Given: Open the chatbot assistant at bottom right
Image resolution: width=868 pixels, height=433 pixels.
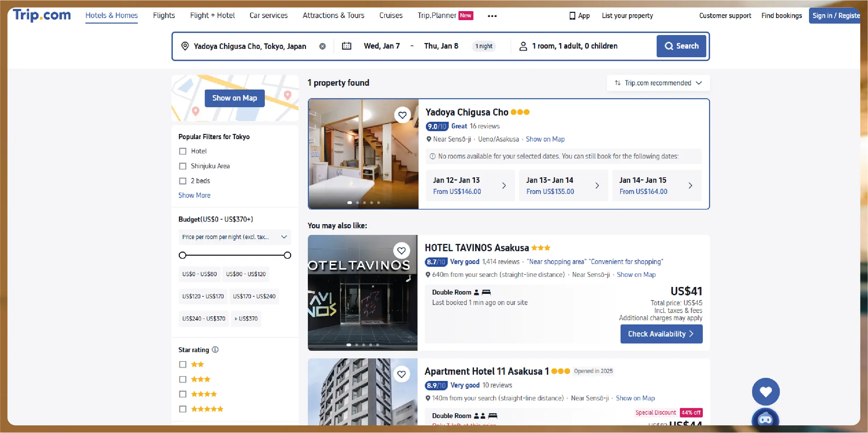Looking at the screenshot, I should click(766, 419).
